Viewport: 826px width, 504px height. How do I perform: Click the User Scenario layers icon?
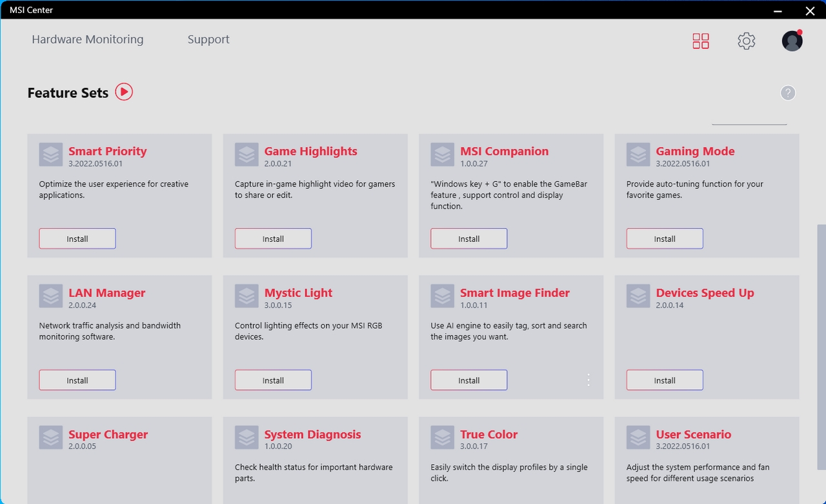tap(638, 438)
